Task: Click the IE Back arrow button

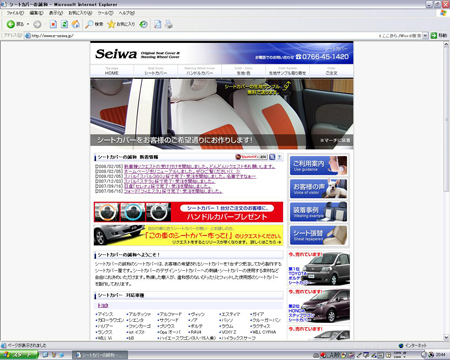Action: pos(11,24)
